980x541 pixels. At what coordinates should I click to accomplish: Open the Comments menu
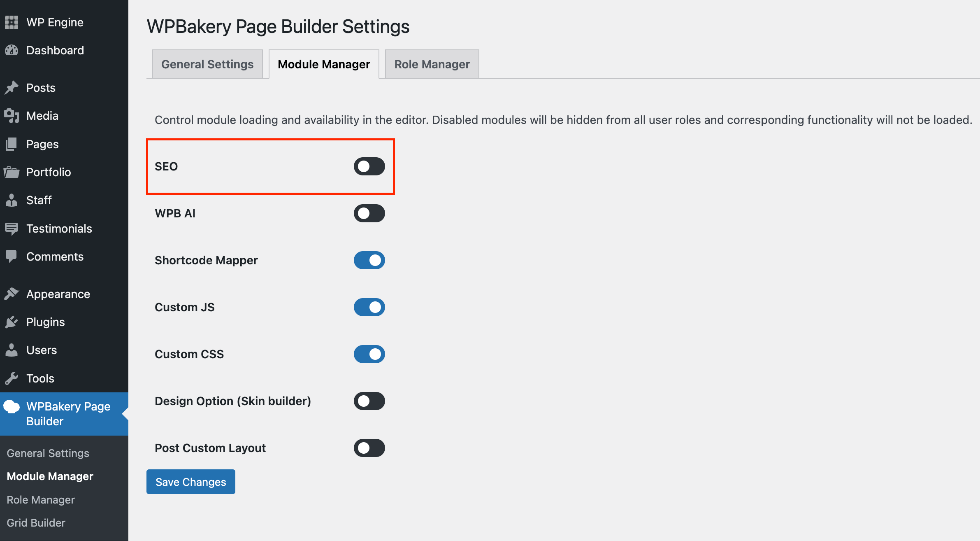tap(64, 257)
